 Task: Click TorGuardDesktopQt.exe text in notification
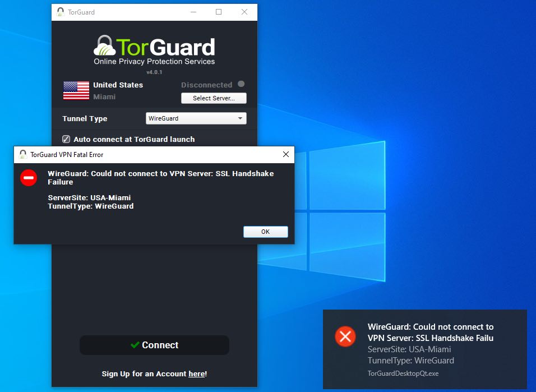[x=403, y=373]
